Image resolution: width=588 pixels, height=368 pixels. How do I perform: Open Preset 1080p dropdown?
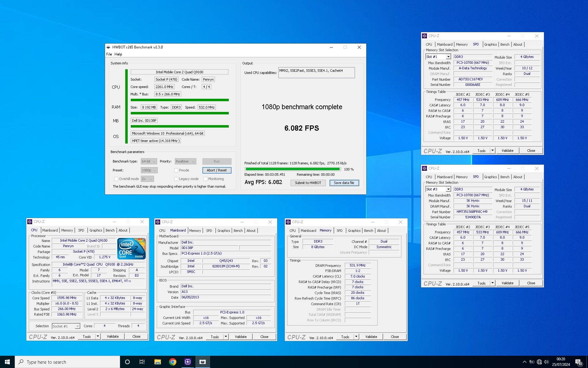point(149,170)
